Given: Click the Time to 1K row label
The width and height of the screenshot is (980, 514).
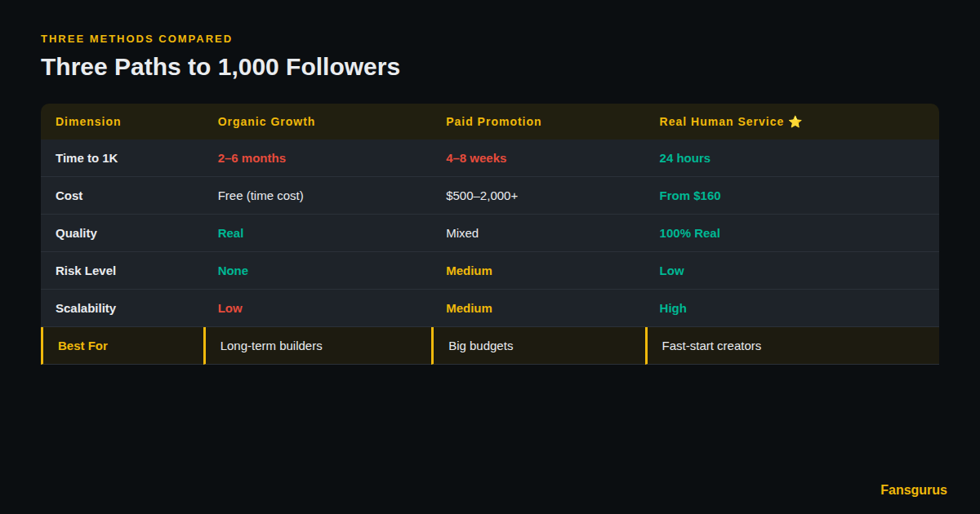Looking at the screenshot, I should (87, 158).
